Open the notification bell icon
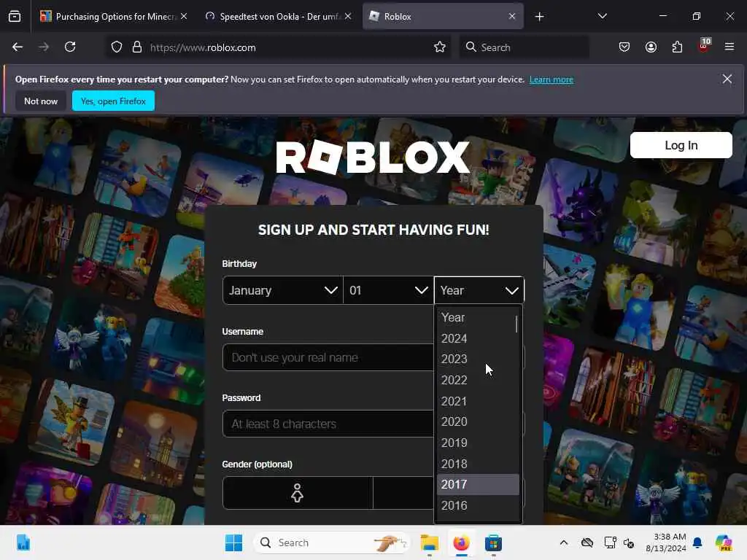The height and width of the screenshot is (560, 747). click(x=697, y=542)
